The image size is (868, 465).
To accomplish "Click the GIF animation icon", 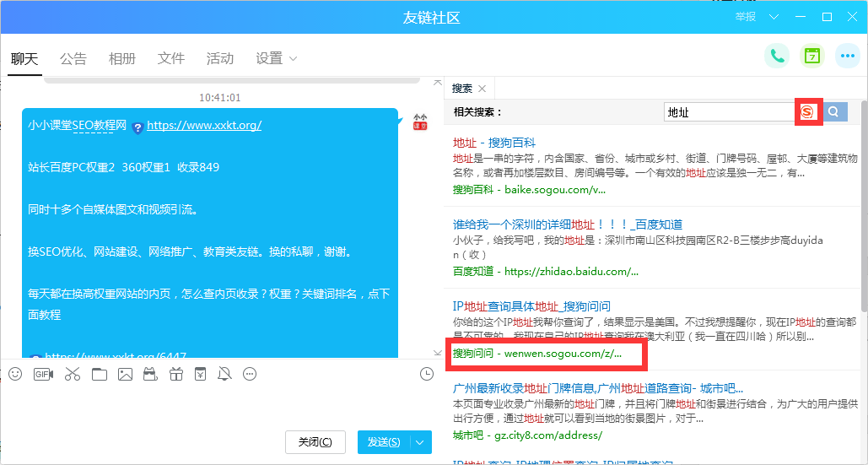I will (44, 374).
